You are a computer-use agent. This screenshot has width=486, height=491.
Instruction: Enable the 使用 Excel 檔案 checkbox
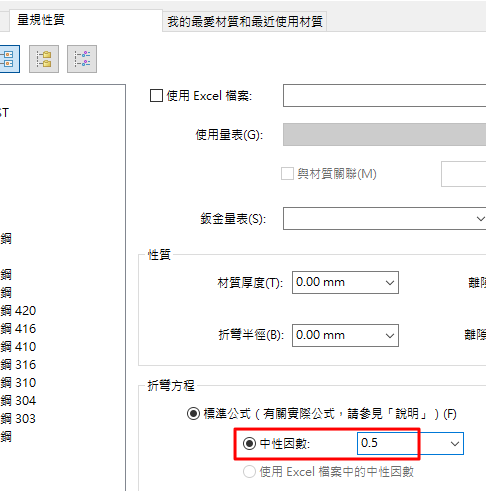(x=156, y=96)
